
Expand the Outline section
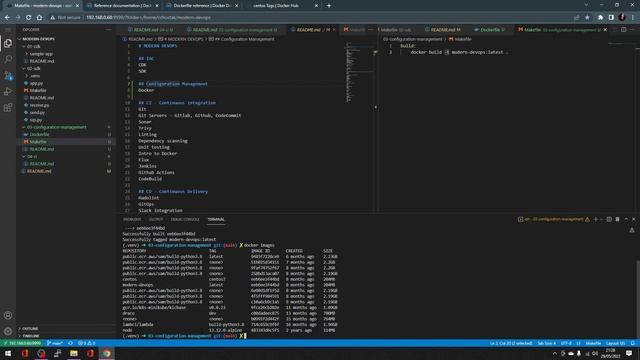[x=30, y=329]
